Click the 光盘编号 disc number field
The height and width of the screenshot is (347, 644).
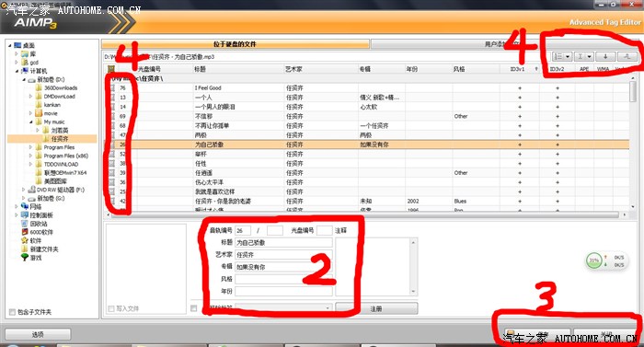[x=325, y=231]
